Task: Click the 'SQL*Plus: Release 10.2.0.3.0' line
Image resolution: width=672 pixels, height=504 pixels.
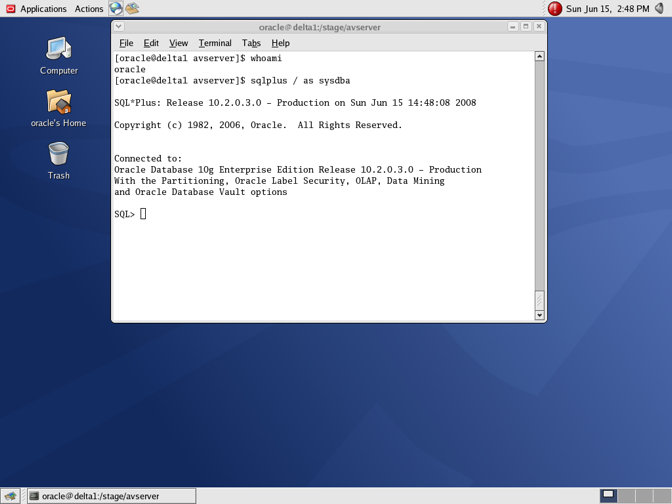Action: click(295, 103)
